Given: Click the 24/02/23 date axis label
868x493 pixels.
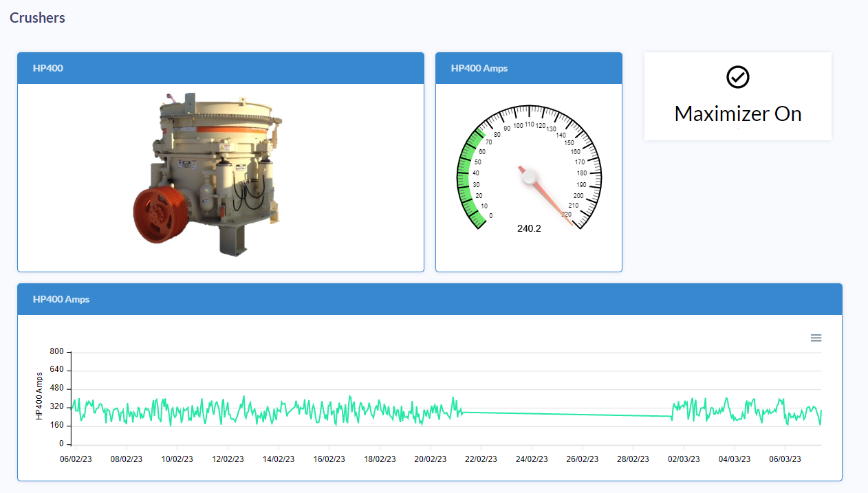Looking at the screenshot, I should (531, 459).
